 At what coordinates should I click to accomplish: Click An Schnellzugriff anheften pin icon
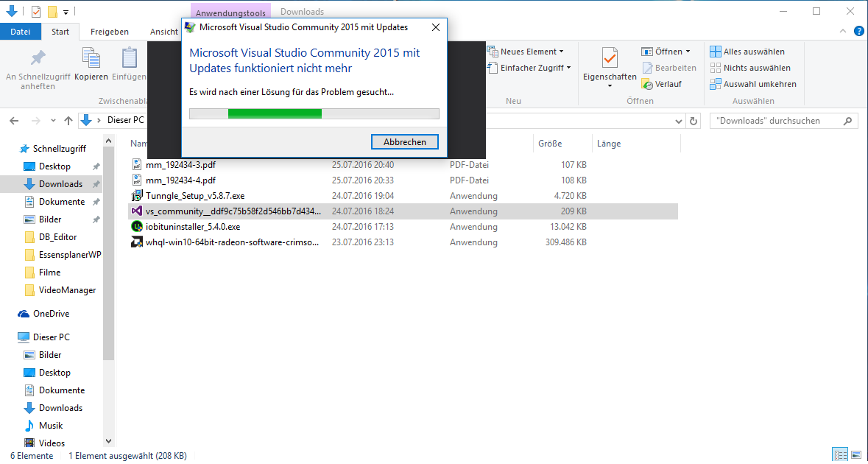(38, 58)
